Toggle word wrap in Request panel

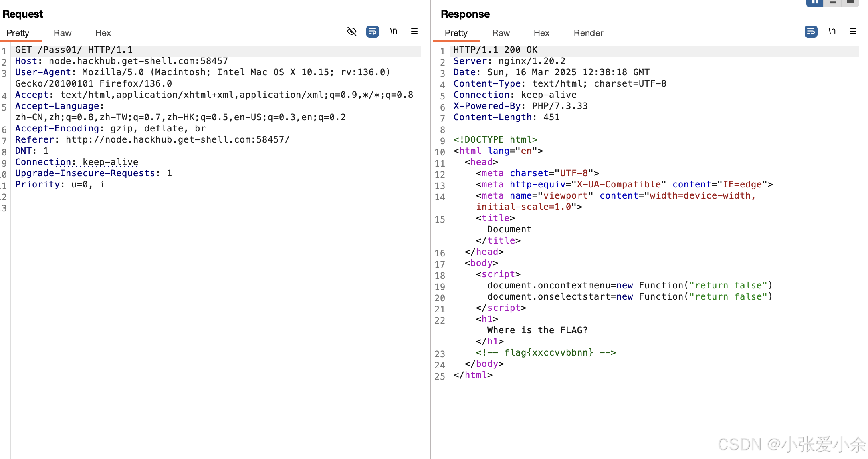372,31
